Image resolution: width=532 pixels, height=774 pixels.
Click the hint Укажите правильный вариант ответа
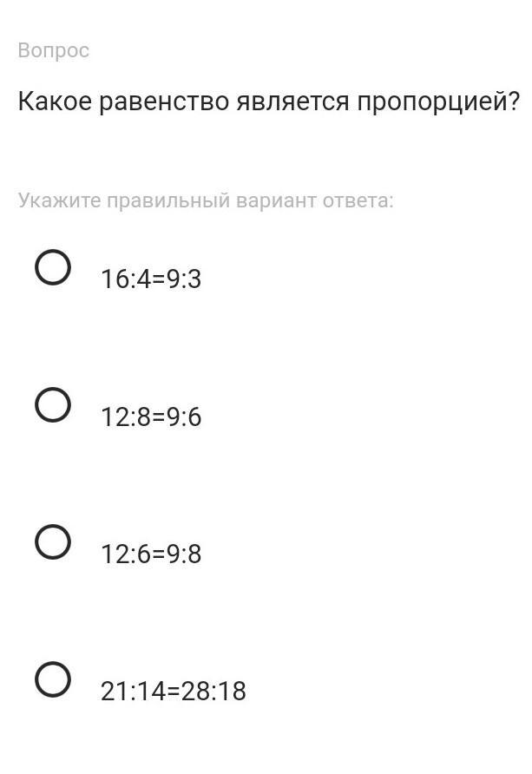click(x=206, y=201)
